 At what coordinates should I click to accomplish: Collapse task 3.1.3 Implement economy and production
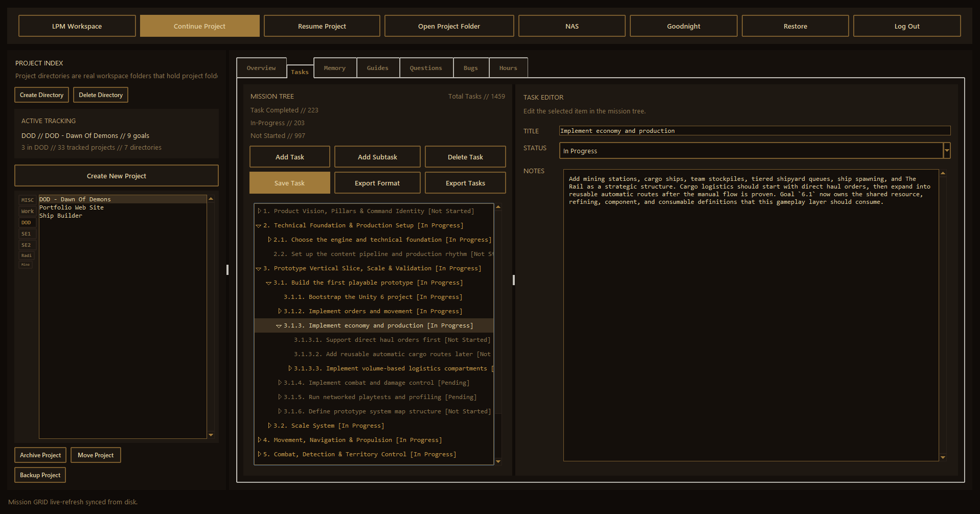(279, 325)
